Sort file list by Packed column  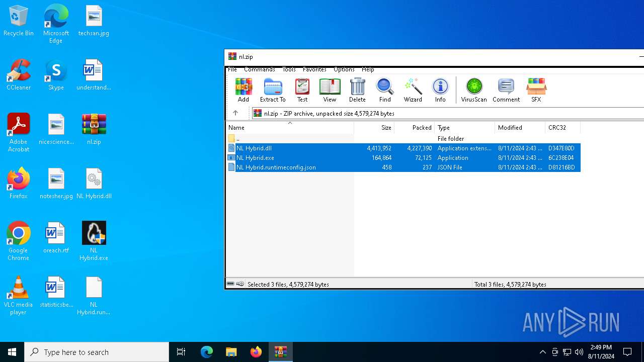[415, 128]
